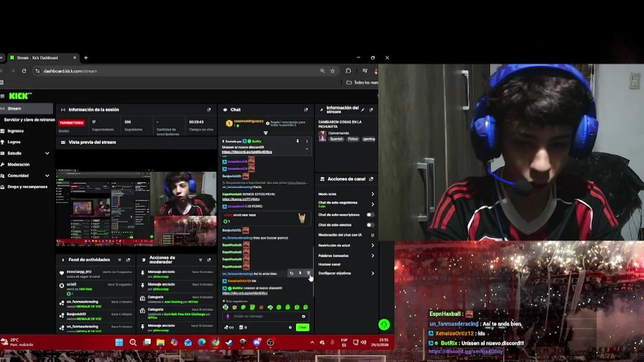644x362 pixels.
Task: Reload the page in browser
Action: 24,71
